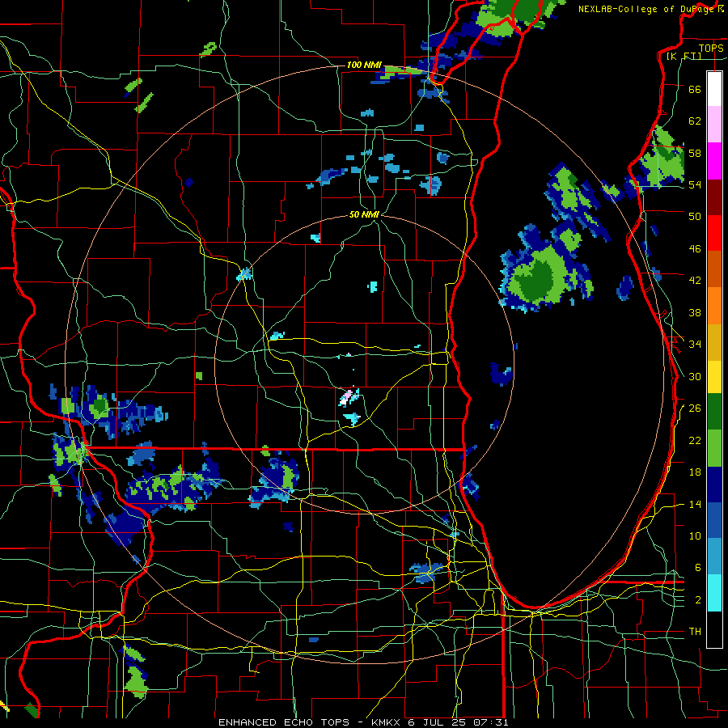This screenshot has width=728, height=728.
Task: Click the TH threshold label
Action: [x=695, y=632]
